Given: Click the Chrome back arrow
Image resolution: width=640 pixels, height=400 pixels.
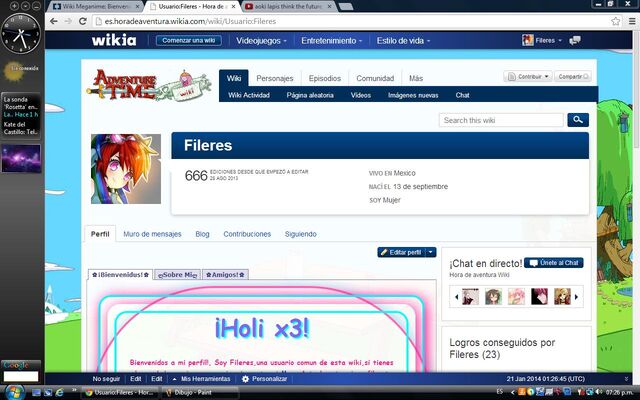Looking at the screenshot, I should 54,21.
